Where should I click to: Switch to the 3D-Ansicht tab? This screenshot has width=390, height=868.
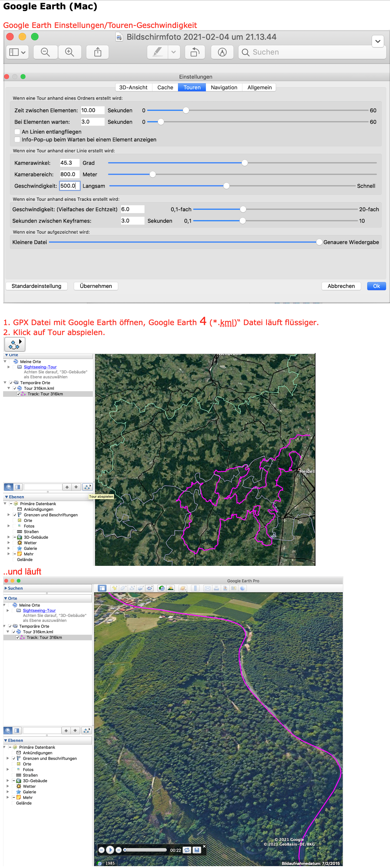133,87
